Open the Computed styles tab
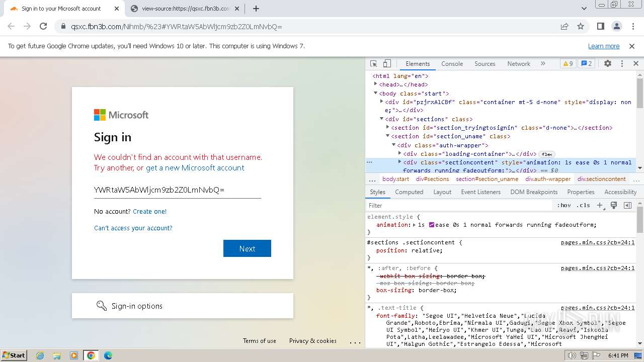The image size is (644, 362). click(409, 192)
